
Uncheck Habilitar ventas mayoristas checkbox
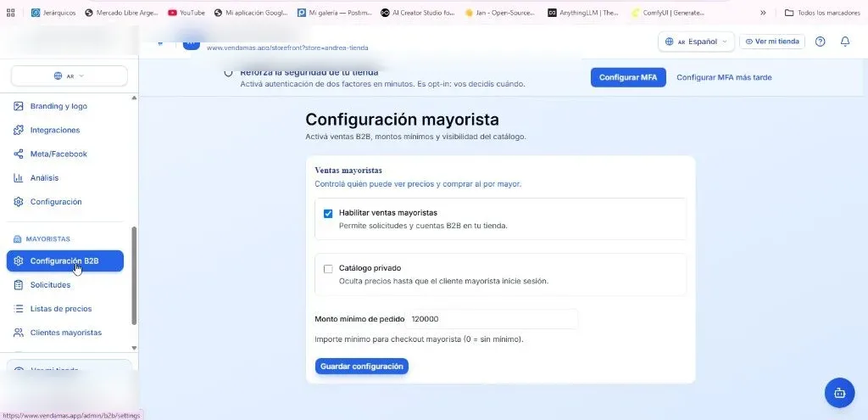point(328,213)
